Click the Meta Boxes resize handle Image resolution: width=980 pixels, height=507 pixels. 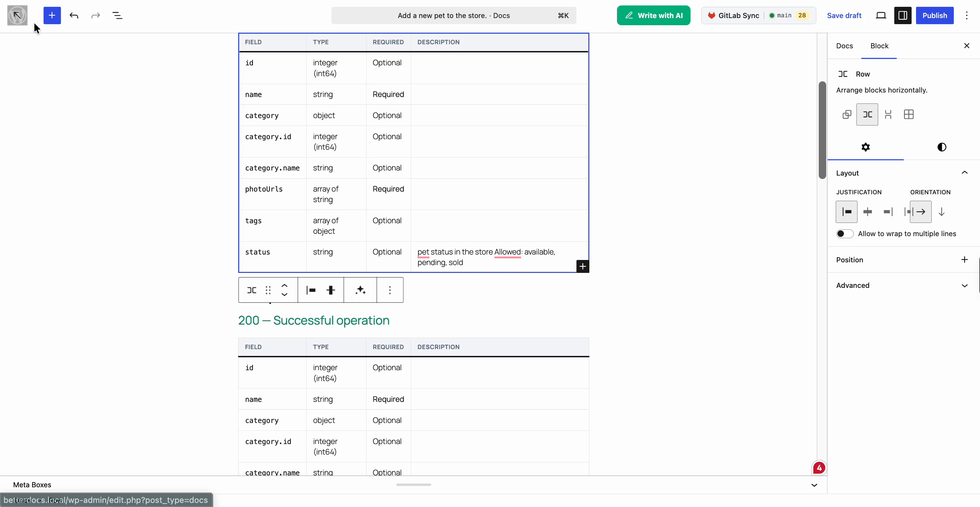pos(413,485)
